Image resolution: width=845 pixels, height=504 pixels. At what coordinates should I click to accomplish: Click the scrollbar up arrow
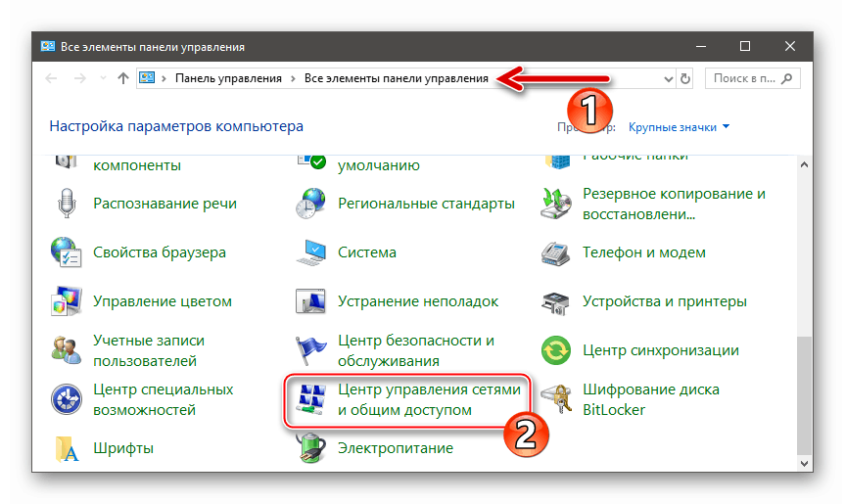coord(804,164)
